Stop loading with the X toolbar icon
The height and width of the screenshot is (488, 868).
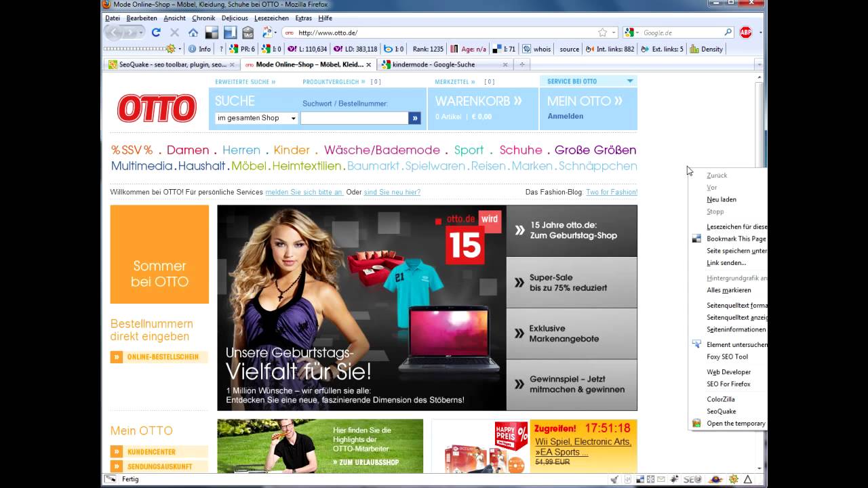(x=174, y=33)
